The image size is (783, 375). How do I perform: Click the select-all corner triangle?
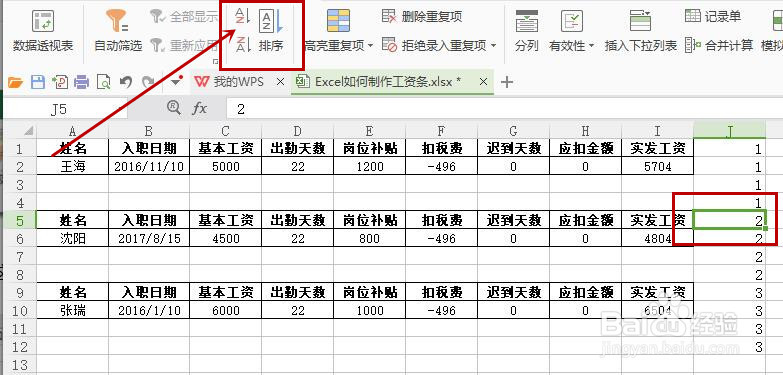tap(28, 131)
